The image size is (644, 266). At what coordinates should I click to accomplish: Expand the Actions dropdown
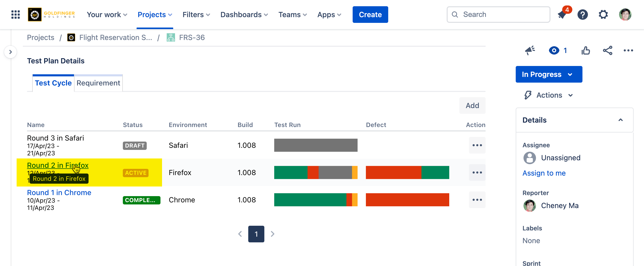pos(549,95)
